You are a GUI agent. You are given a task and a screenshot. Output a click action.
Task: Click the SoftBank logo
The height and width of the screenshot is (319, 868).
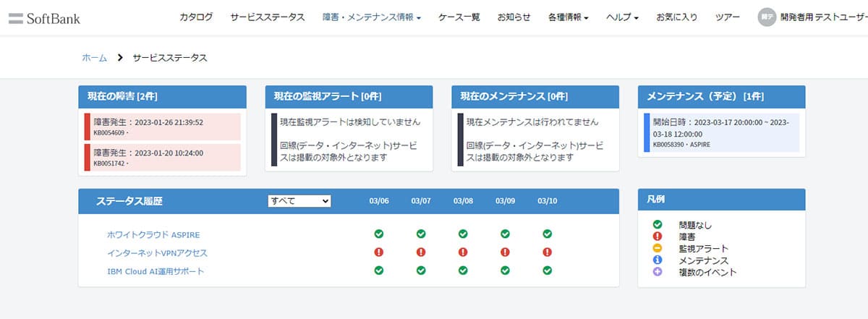pyautogui.click(x=44, y=18)
